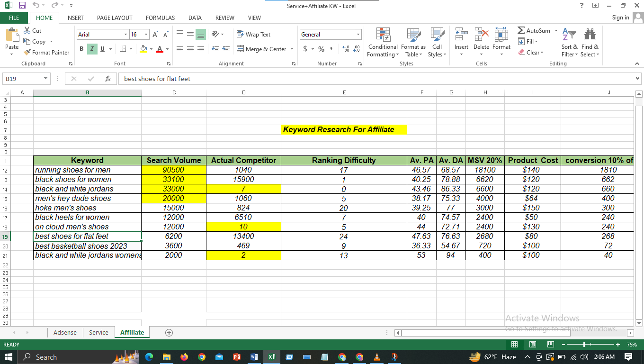Click the Merge & Center button

point(261,49)
